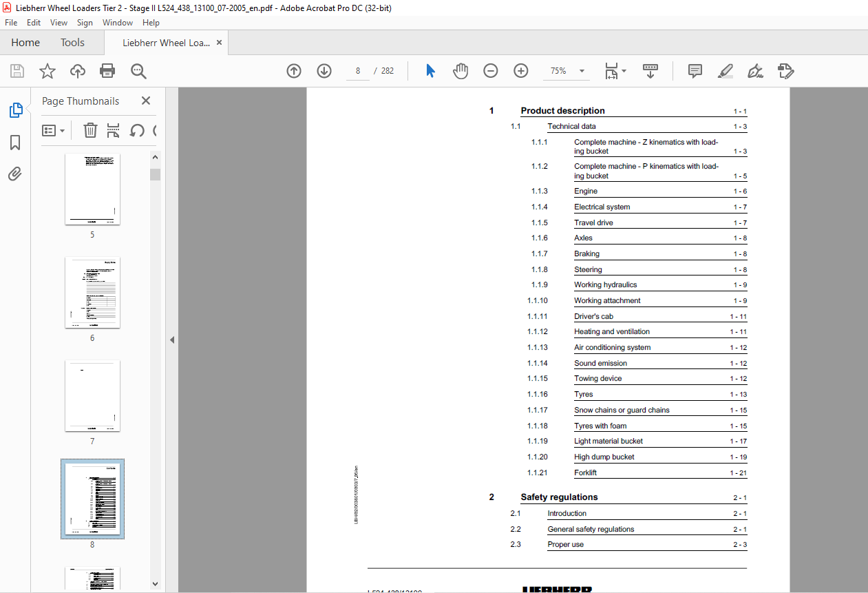
Task: Click thumbnails scrollbar down arrow
Action: pyautogui.click(x=155, y=583)
